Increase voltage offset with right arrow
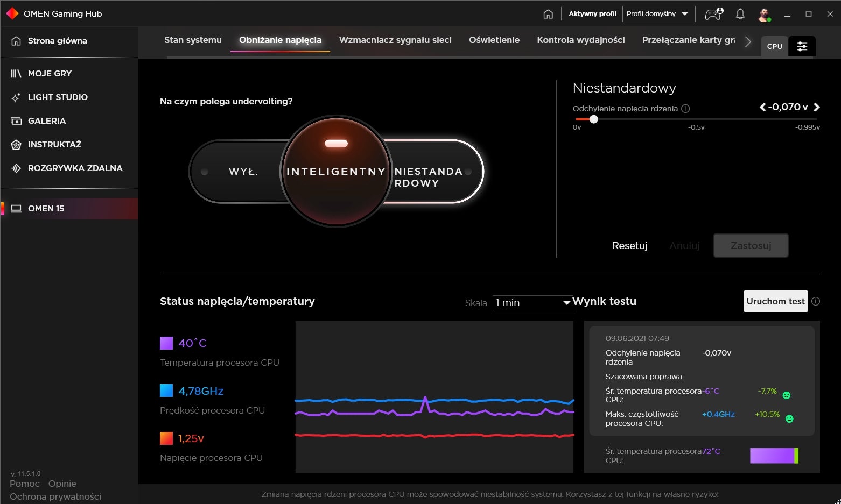The width and height of the screenshot is (841, 504). pyautogui.click(x=817, y=107)
